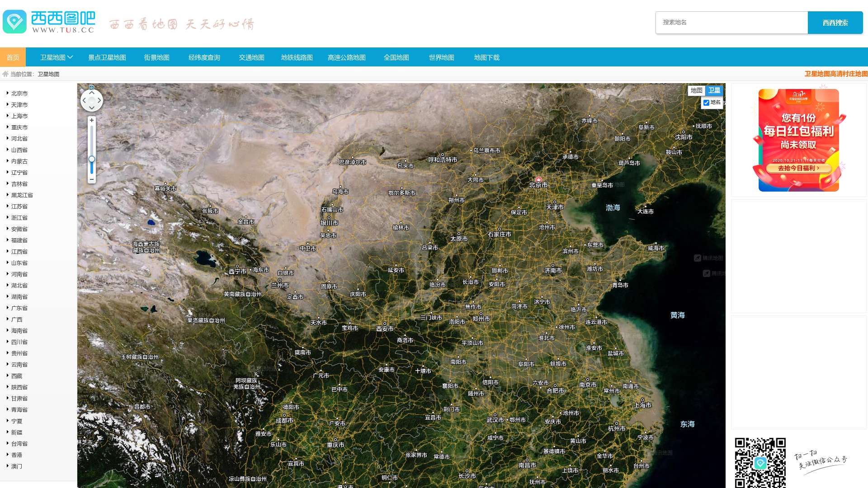Screen dimensions: 868x488
Task: Switch map to 卫星 satellite view
Action: tap(714, 90)
